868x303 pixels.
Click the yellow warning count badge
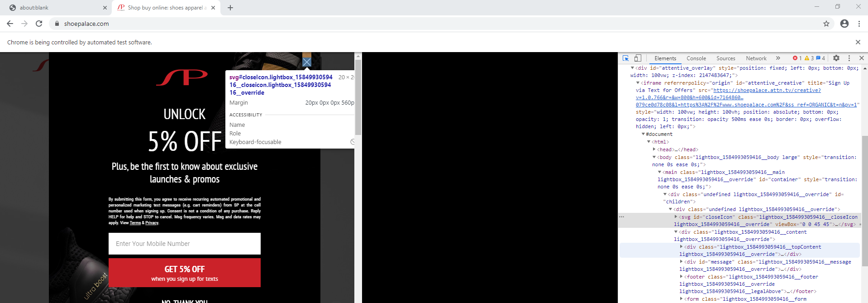point(809,58)
